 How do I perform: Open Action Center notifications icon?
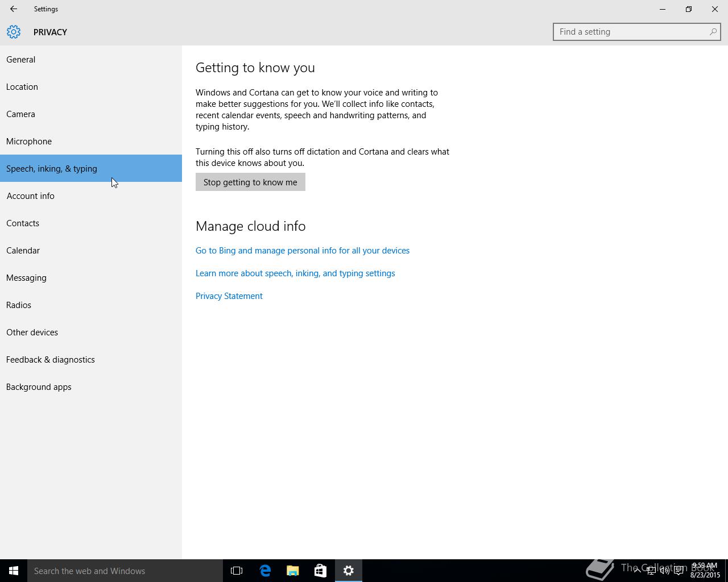pyautogui.click(x=679, y=571)
